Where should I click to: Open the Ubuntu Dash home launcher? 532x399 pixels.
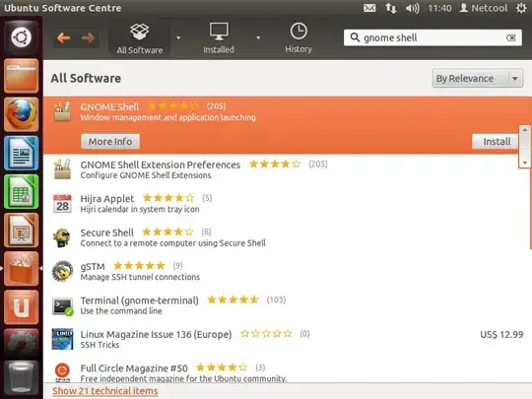(21, 37)
